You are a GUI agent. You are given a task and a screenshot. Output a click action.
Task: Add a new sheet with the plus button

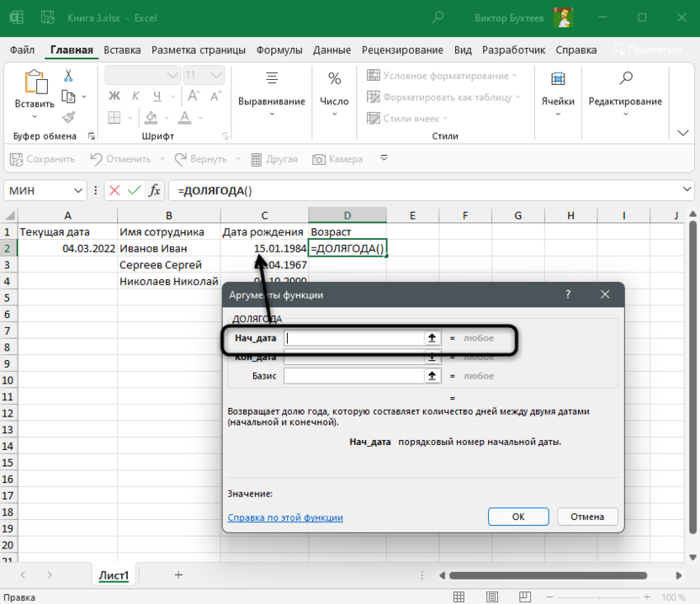[x=178, y=575]
